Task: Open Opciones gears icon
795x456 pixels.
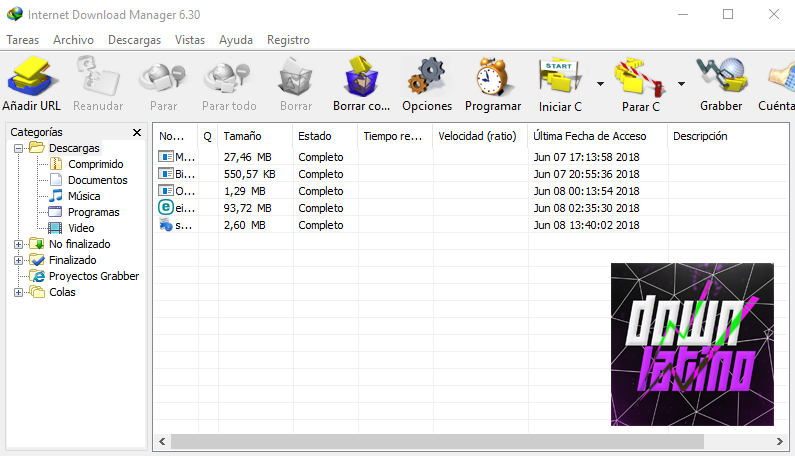Action: (x=427, y=77)
